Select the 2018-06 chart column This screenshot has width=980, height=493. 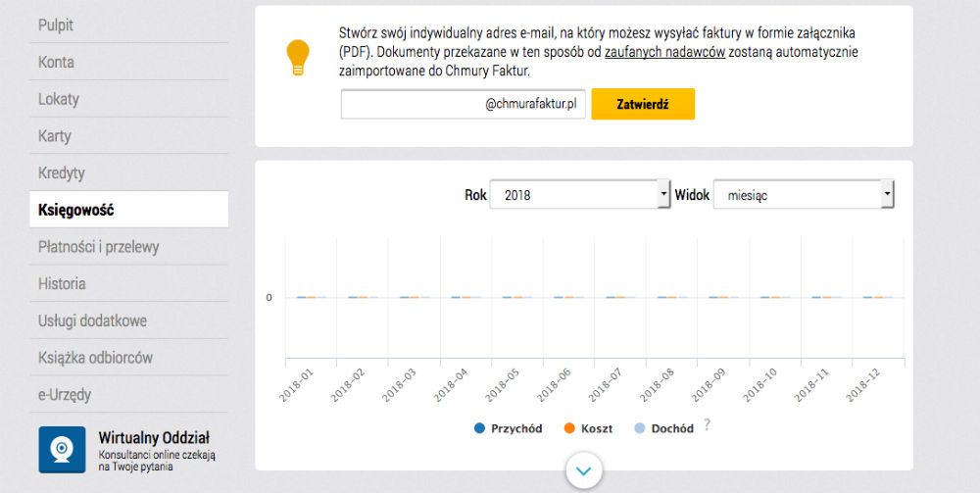(x=568, y=297)
